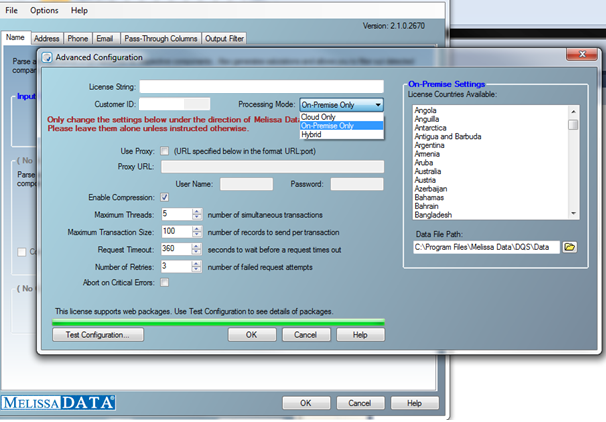
Task: Click the Test Configuration button
Action: click(98, 335)
